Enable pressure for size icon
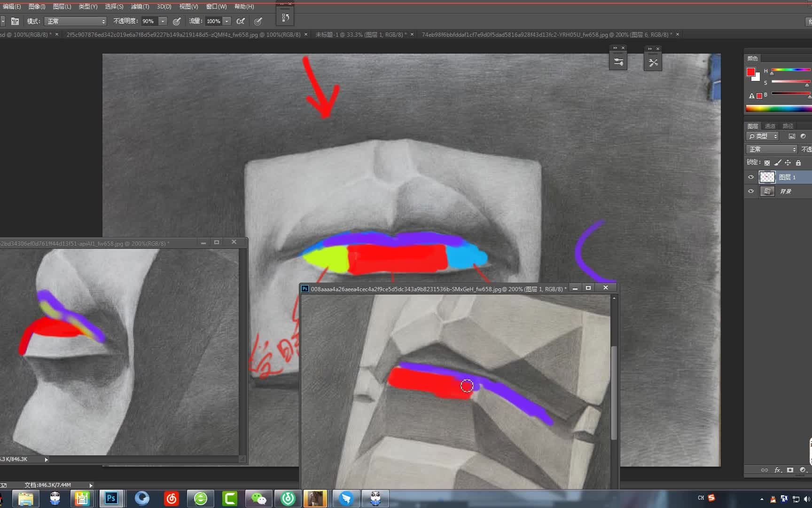 point(258,21)
